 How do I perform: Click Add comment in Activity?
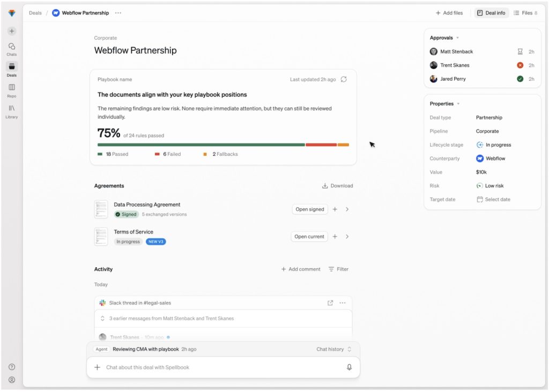click(x=301, y=269)
